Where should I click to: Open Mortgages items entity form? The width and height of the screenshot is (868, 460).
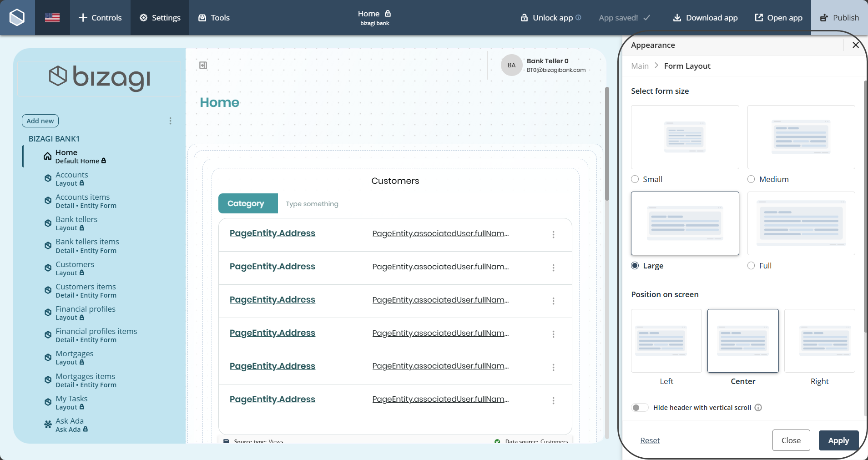point(86,380)
